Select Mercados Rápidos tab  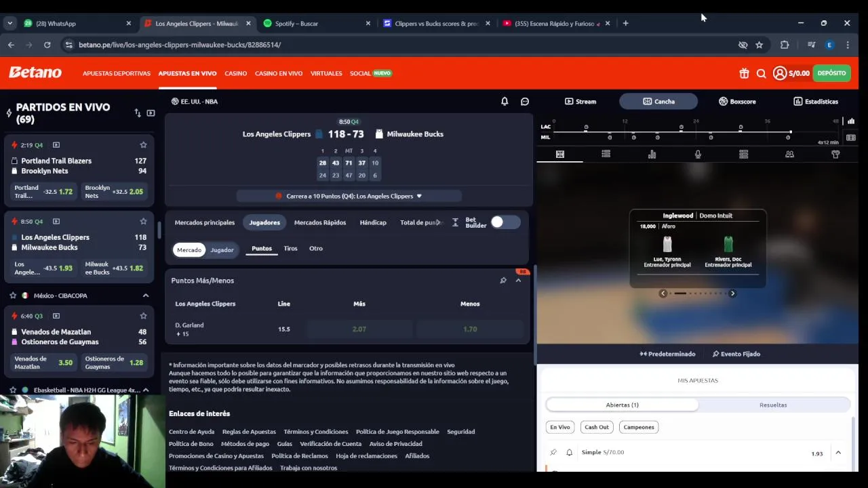tap(320, 222)
